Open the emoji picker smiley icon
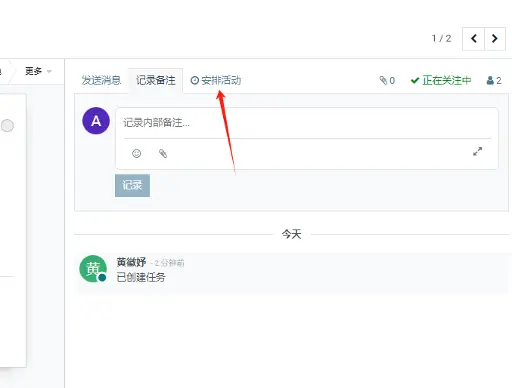Viewport: 512px width, 388px height. (x=137, y=153)
